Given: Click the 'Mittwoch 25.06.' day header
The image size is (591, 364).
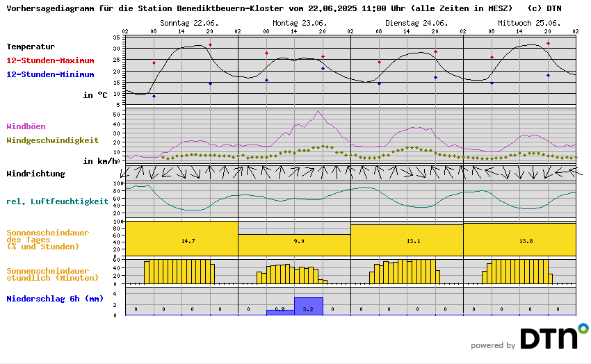Looking at the screenshot, I should [x=529, y=23].
